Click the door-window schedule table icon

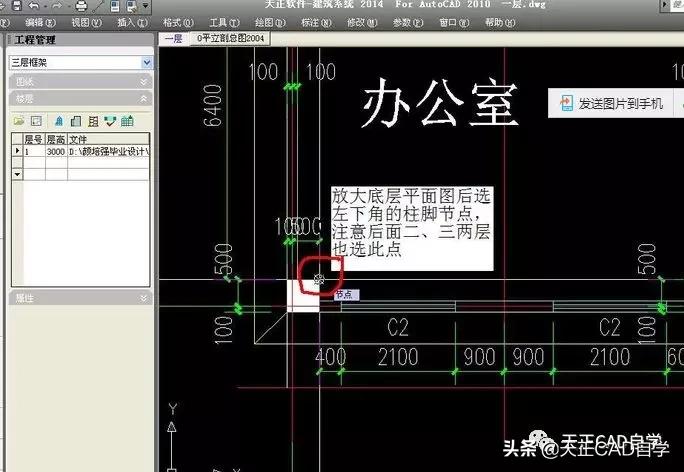point(127,121)
